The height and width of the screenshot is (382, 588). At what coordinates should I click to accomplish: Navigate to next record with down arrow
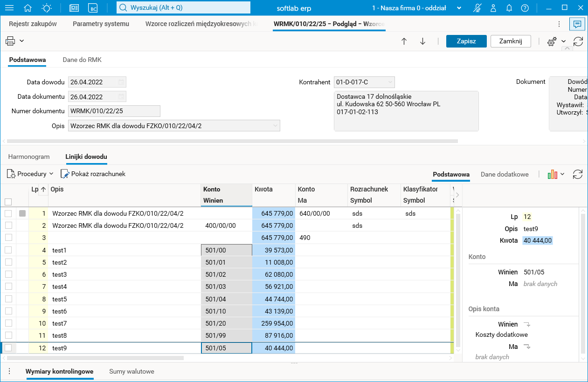point(423,41)
